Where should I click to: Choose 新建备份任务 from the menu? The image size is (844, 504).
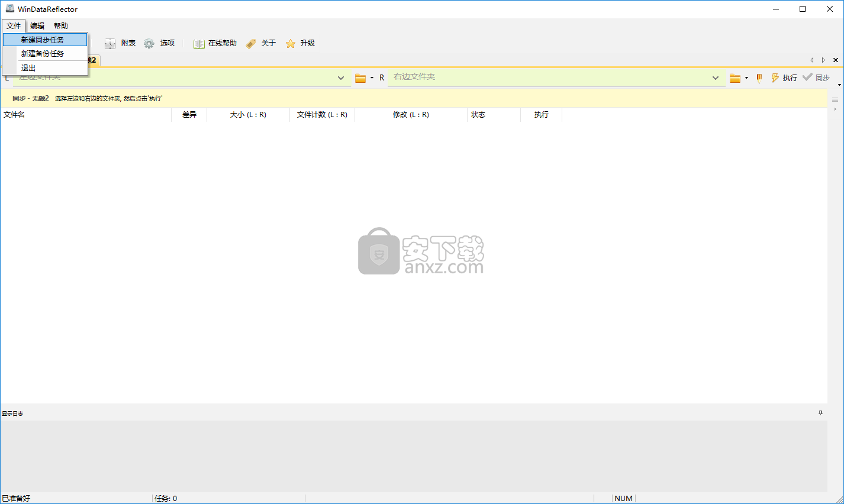click(45, 53)
